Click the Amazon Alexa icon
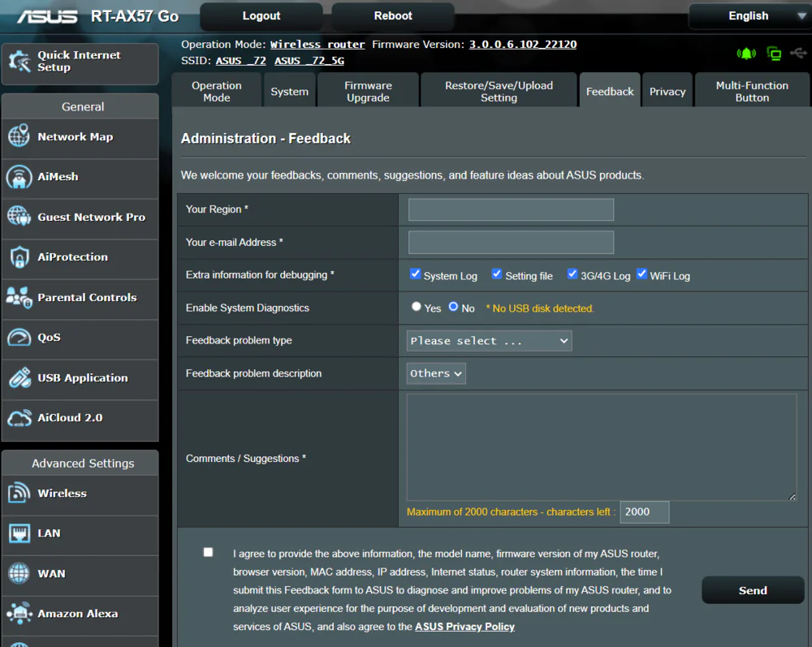Viewport: 812px width, 647px height. pyautogui.click(x=19, y=614)
